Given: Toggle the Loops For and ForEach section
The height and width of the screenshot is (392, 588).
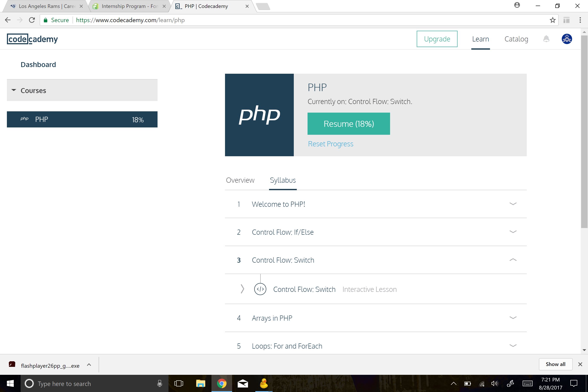Looking at the screenshot, I should [x=513, y=346].
